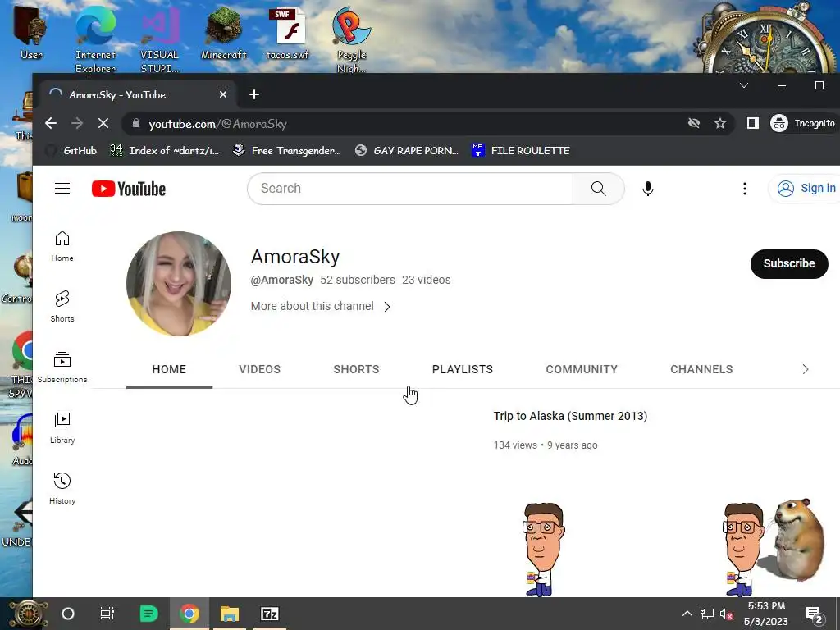The image size is (840, 630).
Task: Open Internet Explorer desktop icon
Action: [x=95, y=39]
